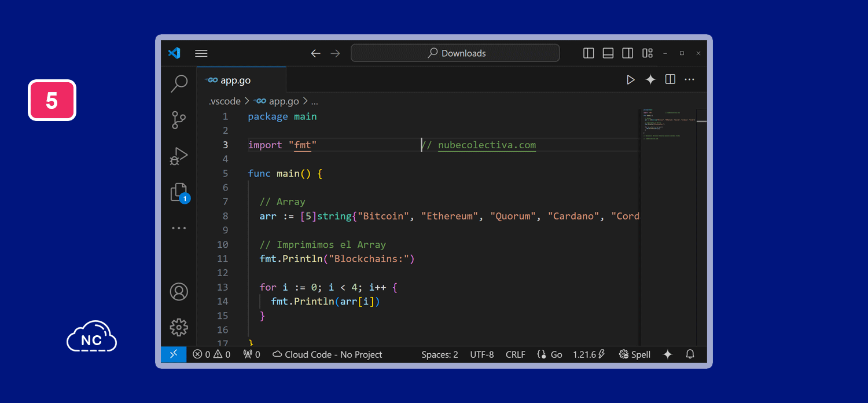868x403 pixels.
Task: Toggle the primary side bar
Action: (x=589, y=53)
